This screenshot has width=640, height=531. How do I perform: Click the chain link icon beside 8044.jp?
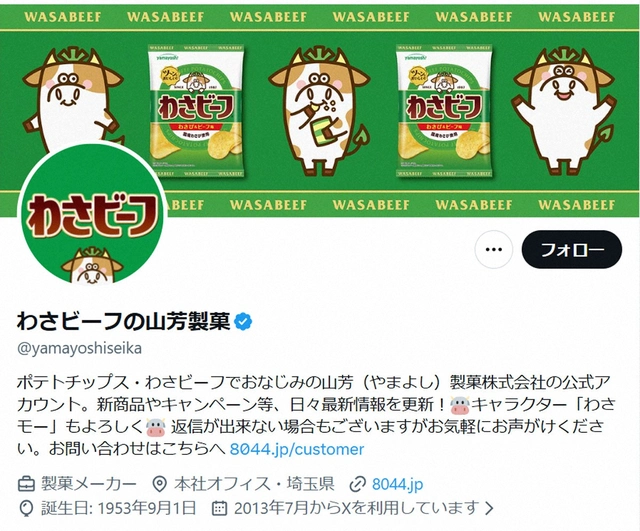358,484
